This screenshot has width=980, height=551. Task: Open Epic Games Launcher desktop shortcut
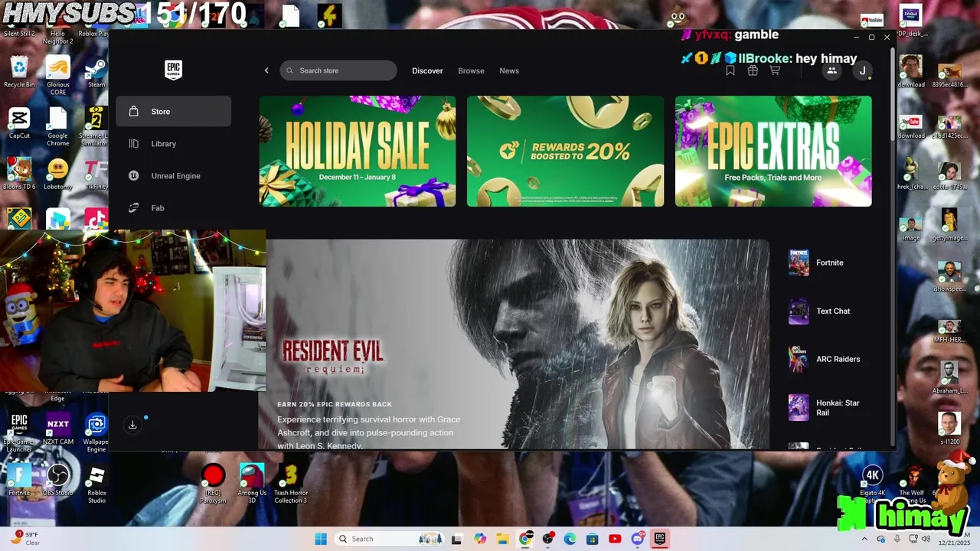click(x=19, y=432)
